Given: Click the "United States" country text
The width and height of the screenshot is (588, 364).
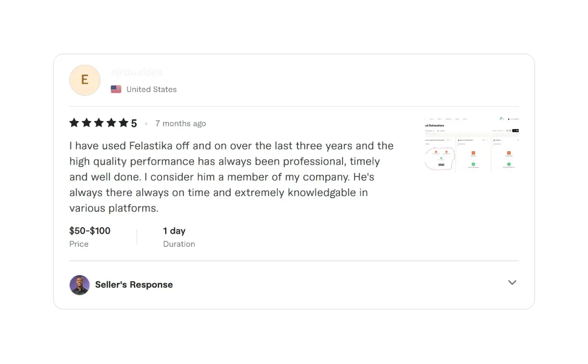Looking at the screenshot, I should point(151,89).
